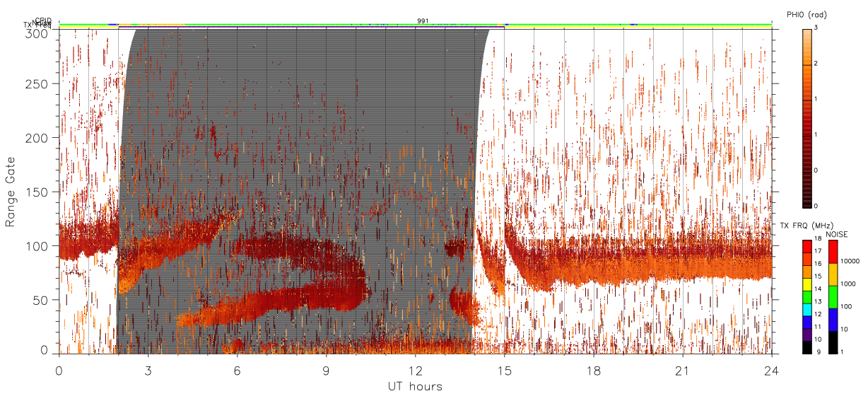Pick the yellow swatch in TX FRQ legend

pos(807,283)
